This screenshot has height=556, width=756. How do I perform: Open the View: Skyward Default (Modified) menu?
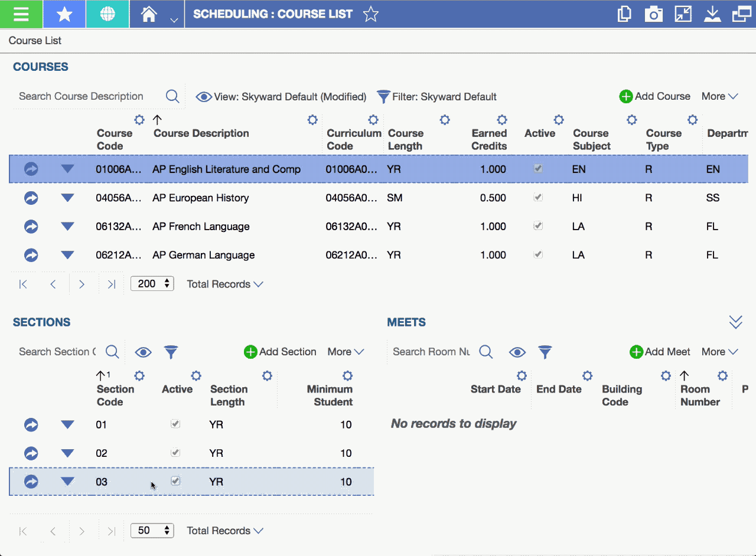coord(281,97)
